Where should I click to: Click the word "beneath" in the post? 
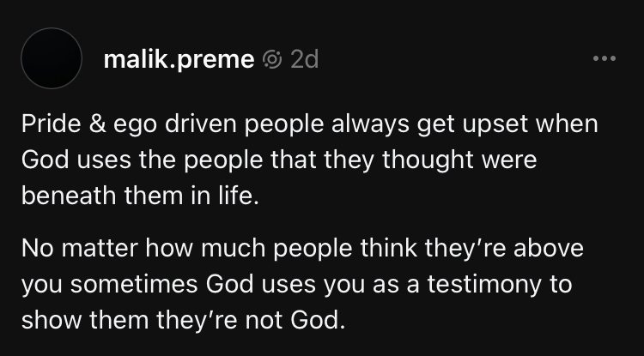pos(69,196)
